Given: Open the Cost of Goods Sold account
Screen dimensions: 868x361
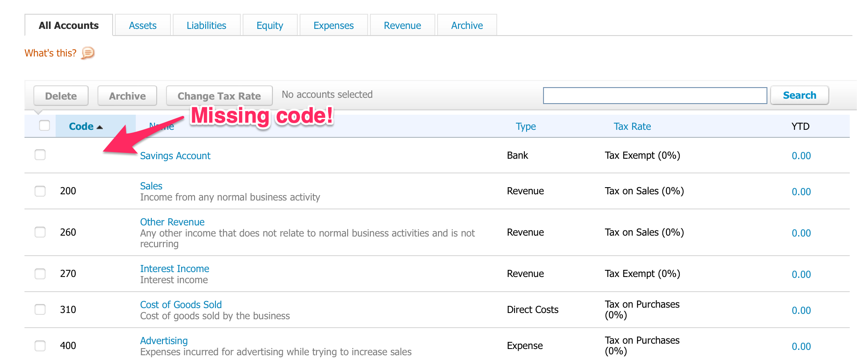Looking at the screenshot, I should point(181,305).
